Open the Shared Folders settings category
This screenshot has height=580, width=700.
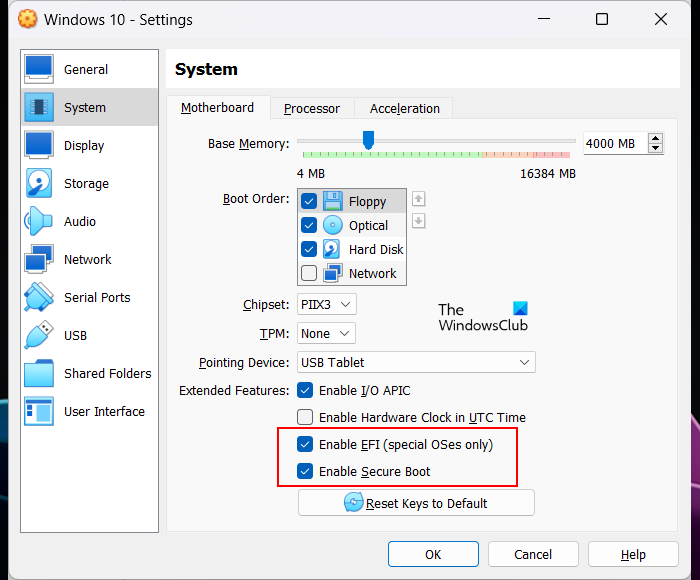tap(90, 373)
